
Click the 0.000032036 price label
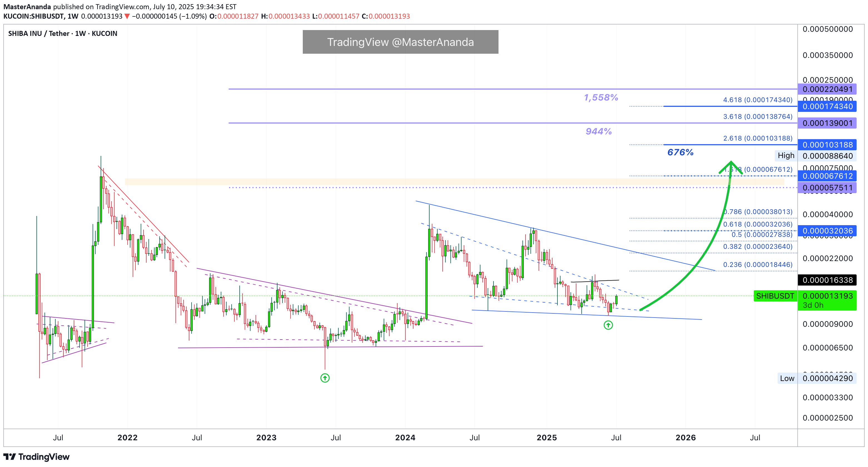(827, 231)
